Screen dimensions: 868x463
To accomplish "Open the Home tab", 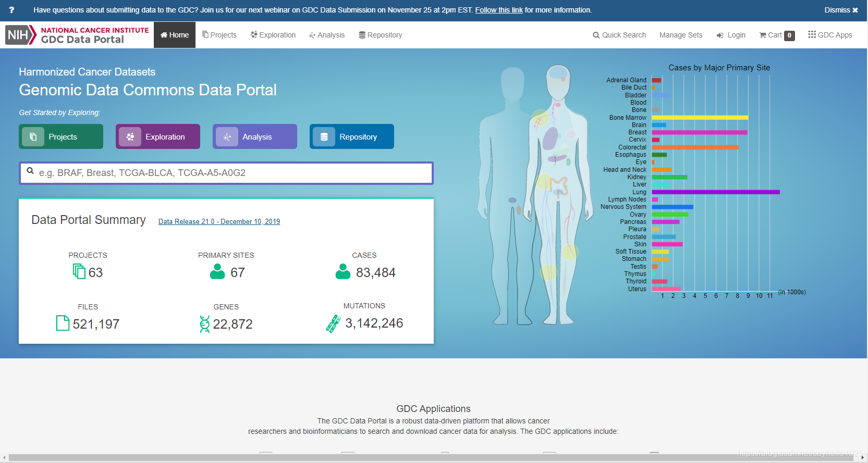I will (x=175, y=35).
